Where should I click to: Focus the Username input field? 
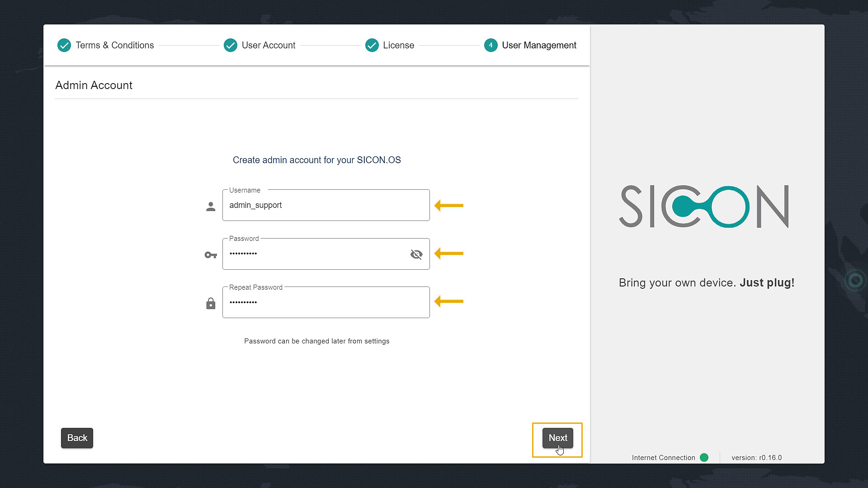pos(325,206)
